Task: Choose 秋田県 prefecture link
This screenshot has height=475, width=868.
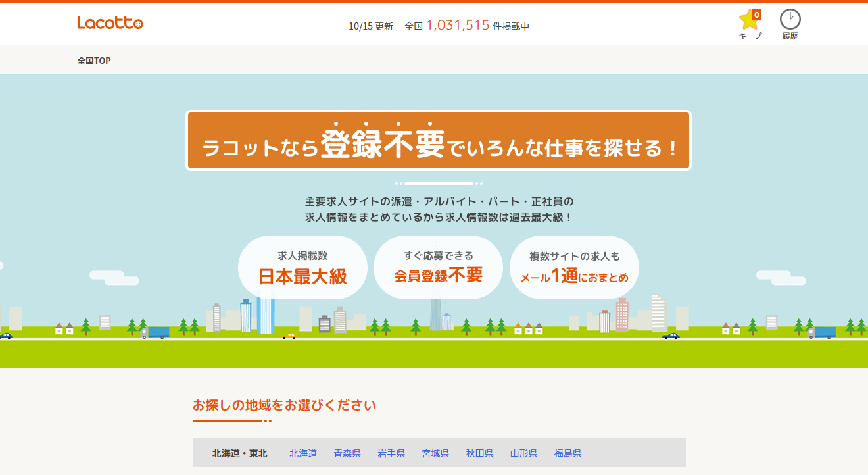Action: pyautogui.click(x=479, y=453)
